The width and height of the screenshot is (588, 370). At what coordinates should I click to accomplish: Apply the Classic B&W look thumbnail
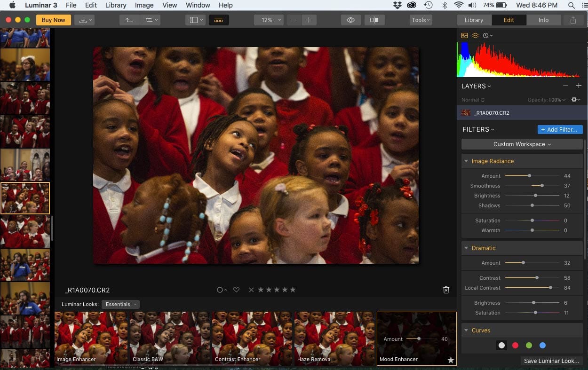[x=169, y=338]
